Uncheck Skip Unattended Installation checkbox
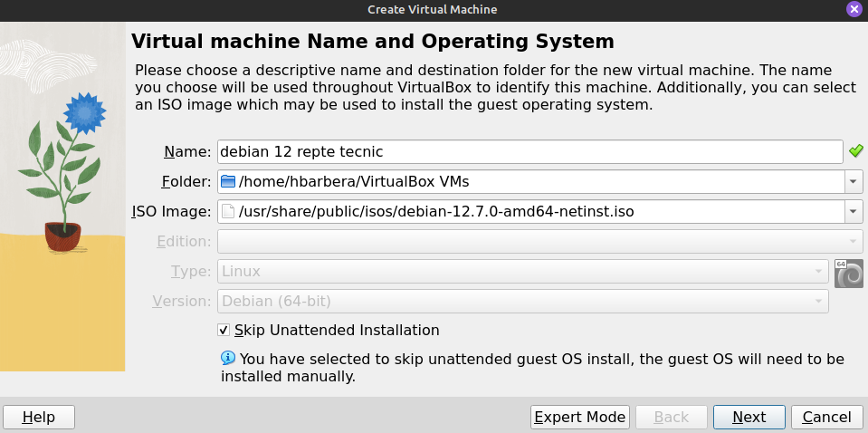 223,331
